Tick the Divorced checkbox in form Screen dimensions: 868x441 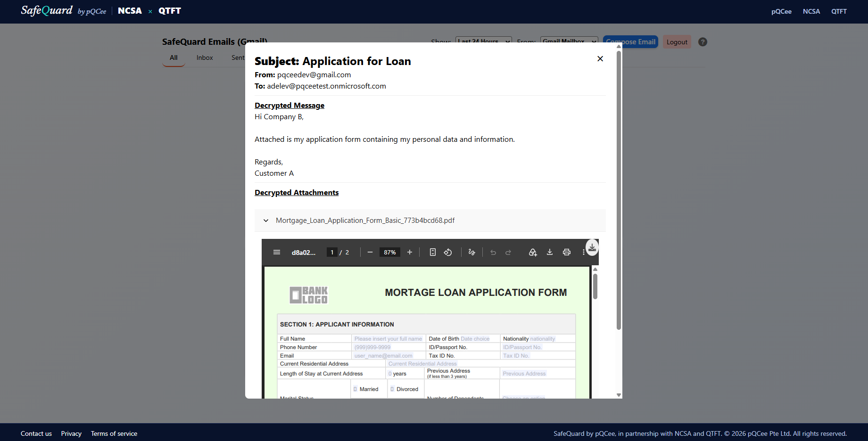392,389
